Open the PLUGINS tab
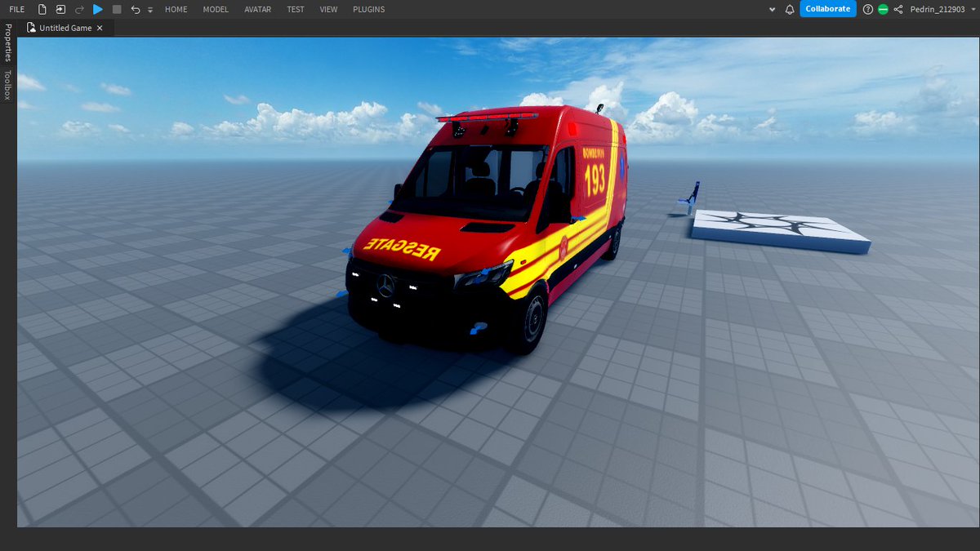The height and width of the screenshot is (551, 980). 369,10
